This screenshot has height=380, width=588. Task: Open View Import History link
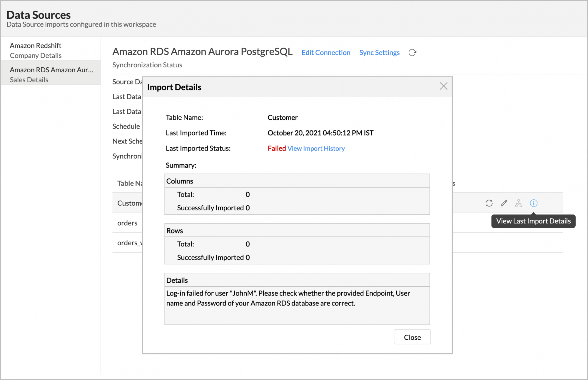pyautogui.click(x=316, y=149)
